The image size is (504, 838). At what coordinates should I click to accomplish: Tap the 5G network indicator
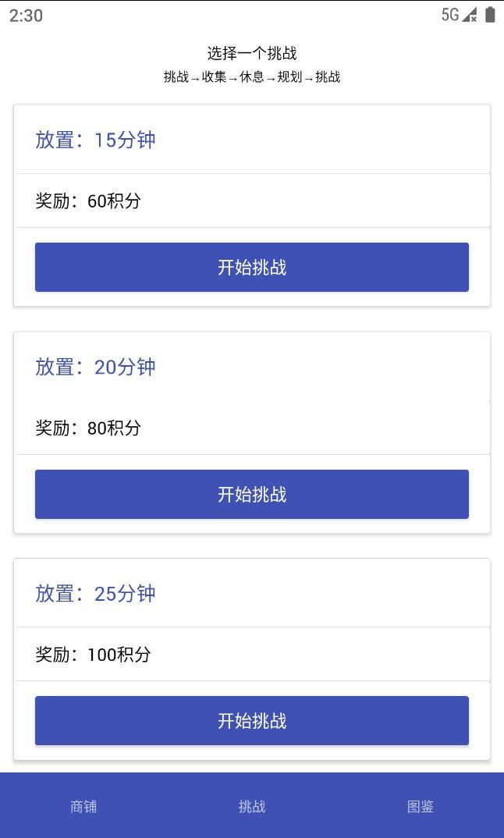click(450, 15)
